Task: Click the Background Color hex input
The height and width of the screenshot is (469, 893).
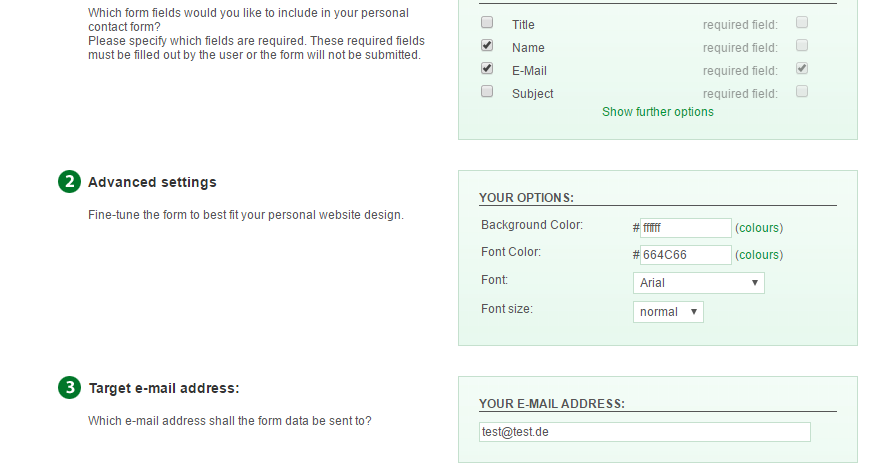Action: (x=685, y=228)
